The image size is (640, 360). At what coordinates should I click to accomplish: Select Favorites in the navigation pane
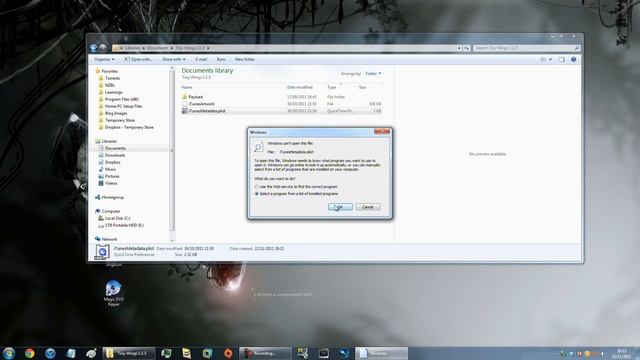[109, 71]
